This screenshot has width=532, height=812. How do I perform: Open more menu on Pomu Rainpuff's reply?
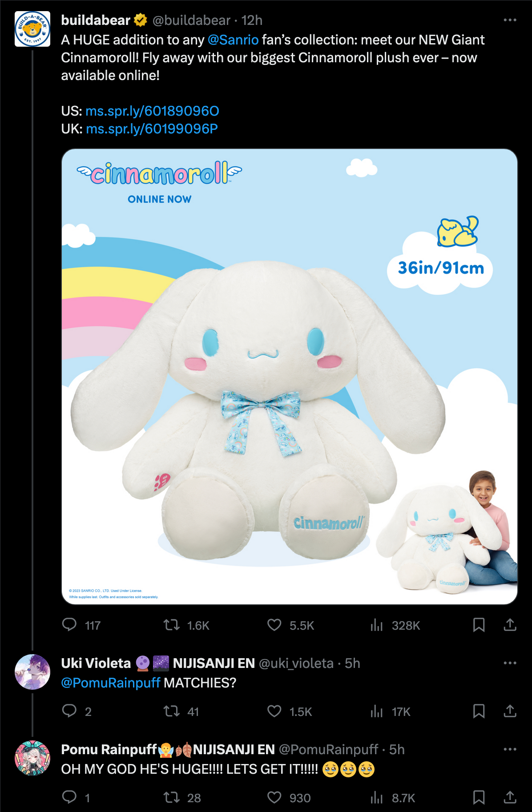pos(510,749)
